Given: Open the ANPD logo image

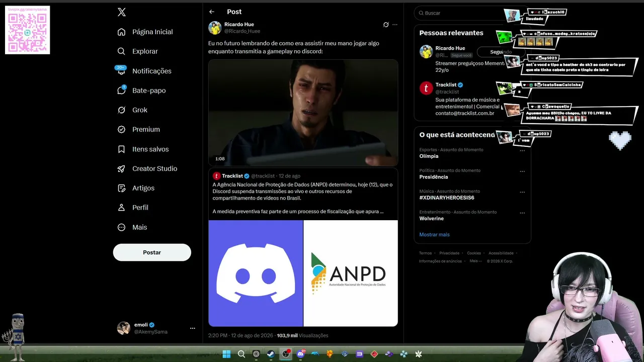Looking at the screenshot, I should (x=351, y=273).
